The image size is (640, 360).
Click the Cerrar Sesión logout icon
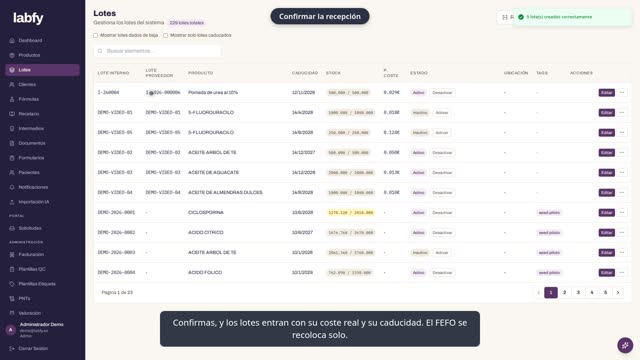pos(12,349)
